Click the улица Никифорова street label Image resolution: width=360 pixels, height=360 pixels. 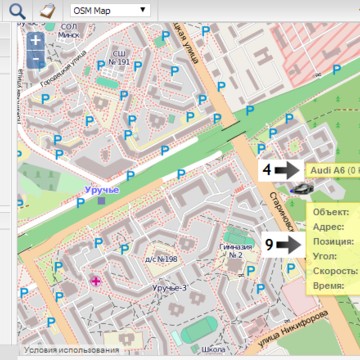pos(294,327)
